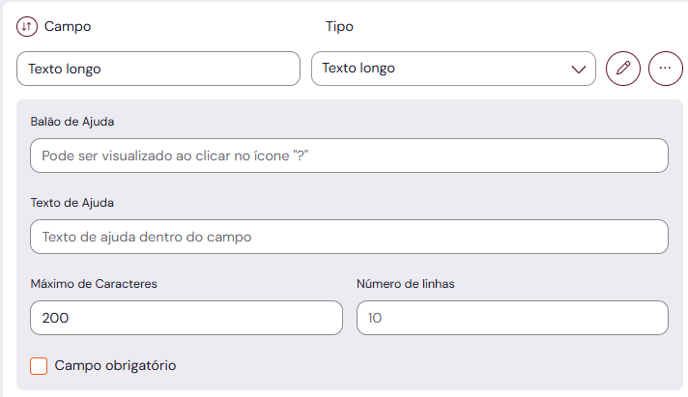The width and height of the screenshot is (688, 397).
Task: Click the Campo obrigatório label text
Action: [115, 365]
